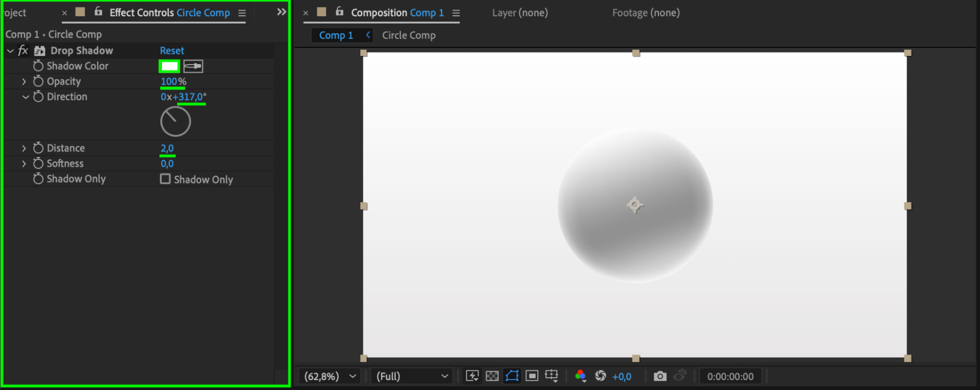Collapse the Drop Shadow effect group
This screenshot has height=390, width=980.
coord(10,50)
